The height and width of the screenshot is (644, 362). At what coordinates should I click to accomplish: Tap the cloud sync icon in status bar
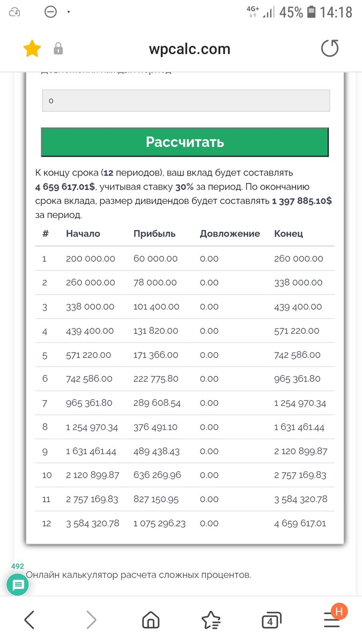[14, 11]
